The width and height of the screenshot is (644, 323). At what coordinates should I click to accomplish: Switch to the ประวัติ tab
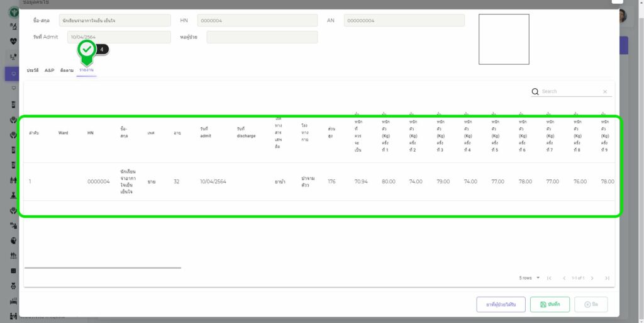tap(33, 70)
